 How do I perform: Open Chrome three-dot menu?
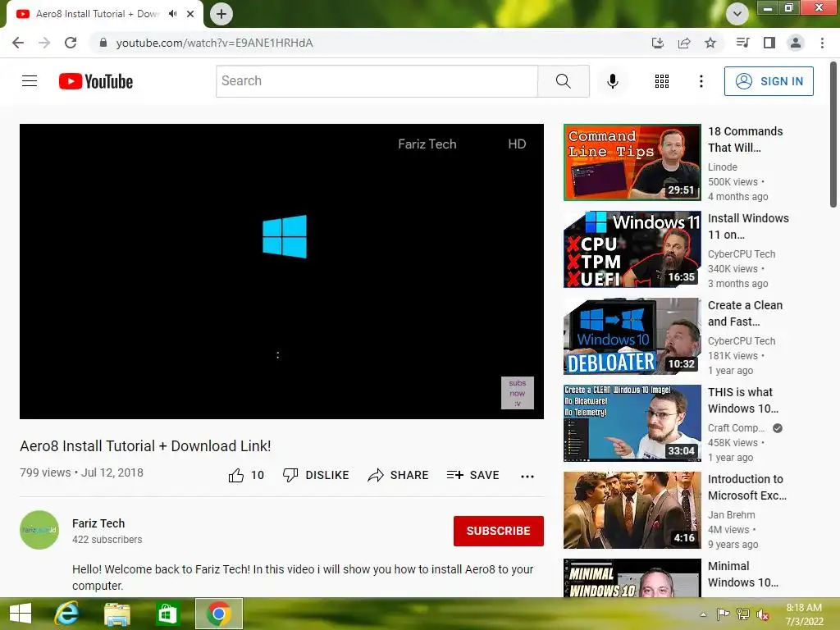[x=822, y=43]
